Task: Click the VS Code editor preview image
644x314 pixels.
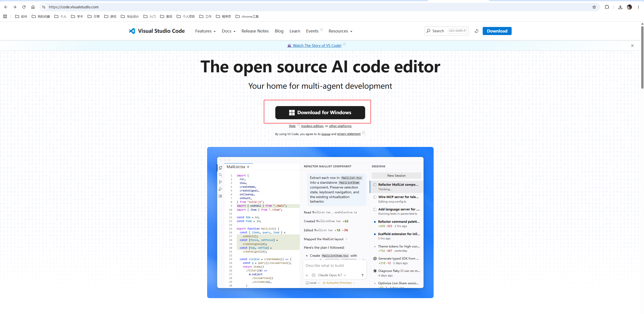Action: (x=320, y=222)
